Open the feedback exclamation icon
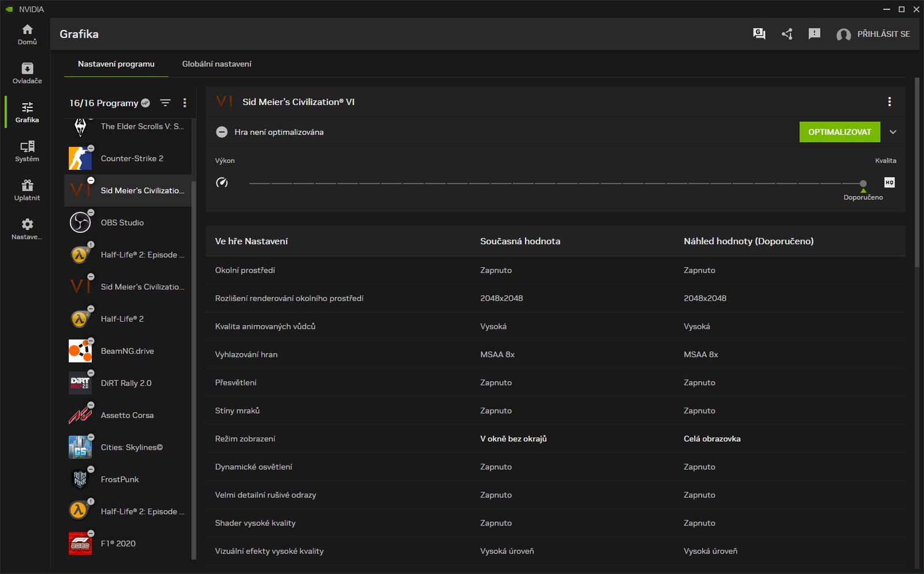Screen dimensions: 924x574 814,34
